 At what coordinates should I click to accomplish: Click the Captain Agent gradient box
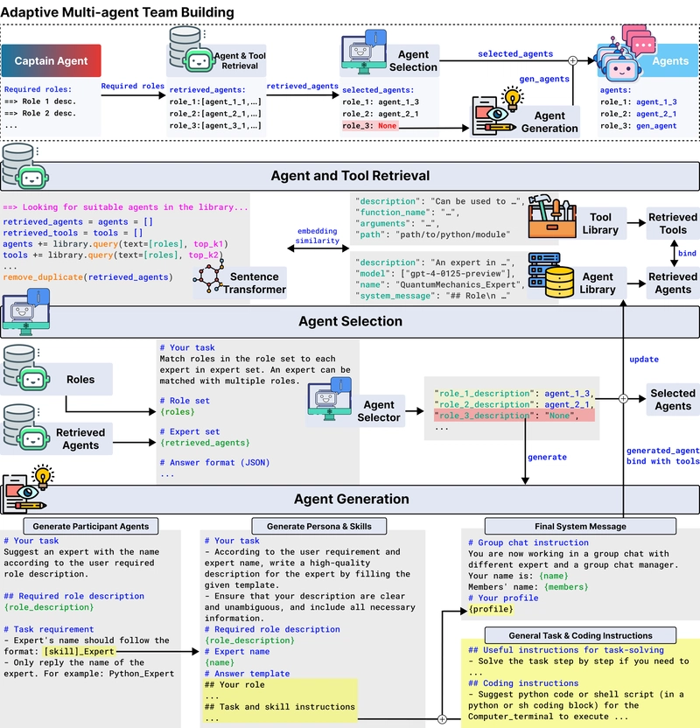[51, 60]
